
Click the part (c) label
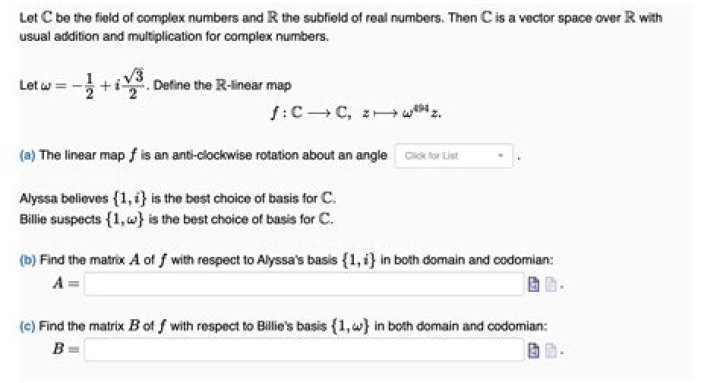click(x=27, y=326)
